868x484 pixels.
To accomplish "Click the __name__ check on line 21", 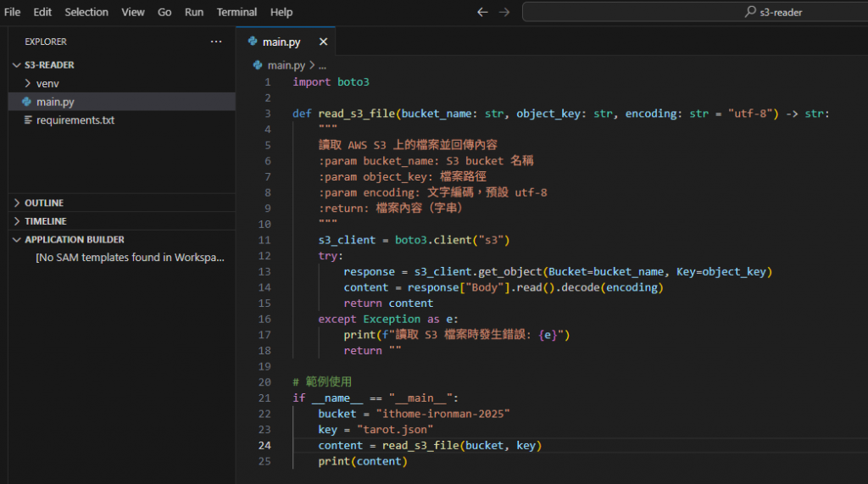I will click(376, 398).
